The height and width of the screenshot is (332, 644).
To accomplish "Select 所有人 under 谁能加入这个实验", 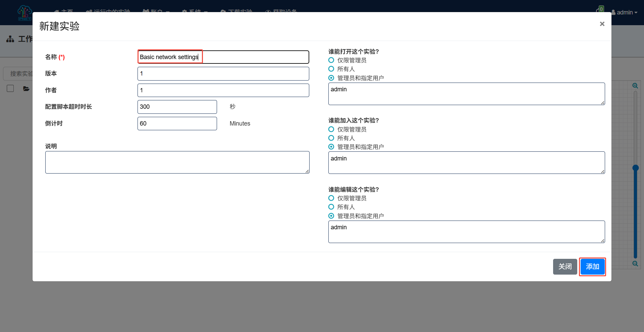I will [331, 138].
